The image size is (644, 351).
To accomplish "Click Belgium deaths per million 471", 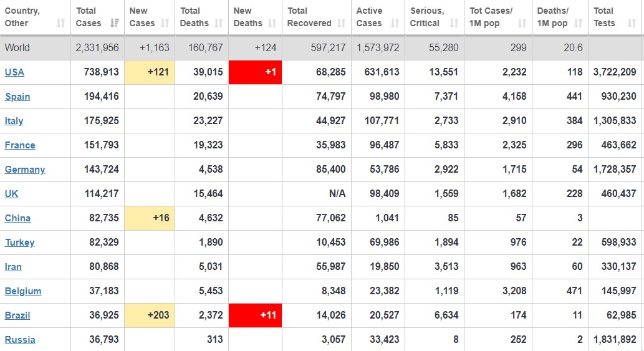I will pyautogui.click(x=575, y=291).
